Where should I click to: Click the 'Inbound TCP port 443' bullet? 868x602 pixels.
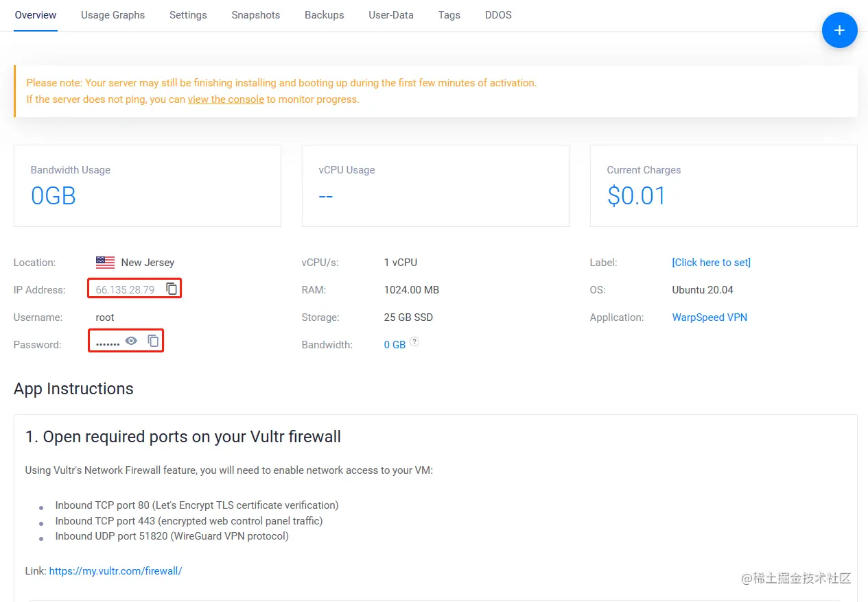click(x=189, y=521)
